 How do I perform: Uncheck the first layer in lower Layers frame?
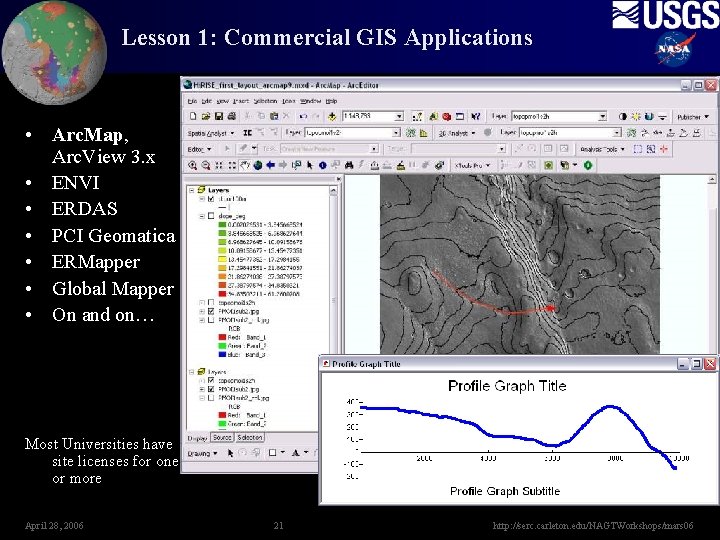point(211,381)
